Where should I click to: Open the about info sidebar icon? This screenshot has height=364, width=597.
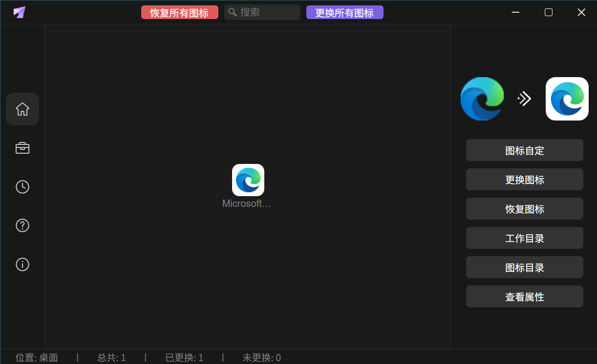pyautogui.click(x=22, y=264)
